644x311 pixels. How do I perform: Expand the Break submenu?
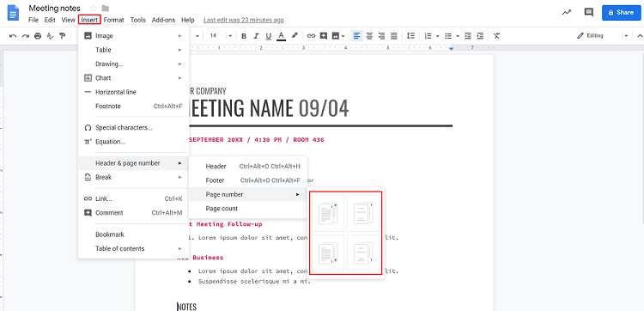coord(133,177)
